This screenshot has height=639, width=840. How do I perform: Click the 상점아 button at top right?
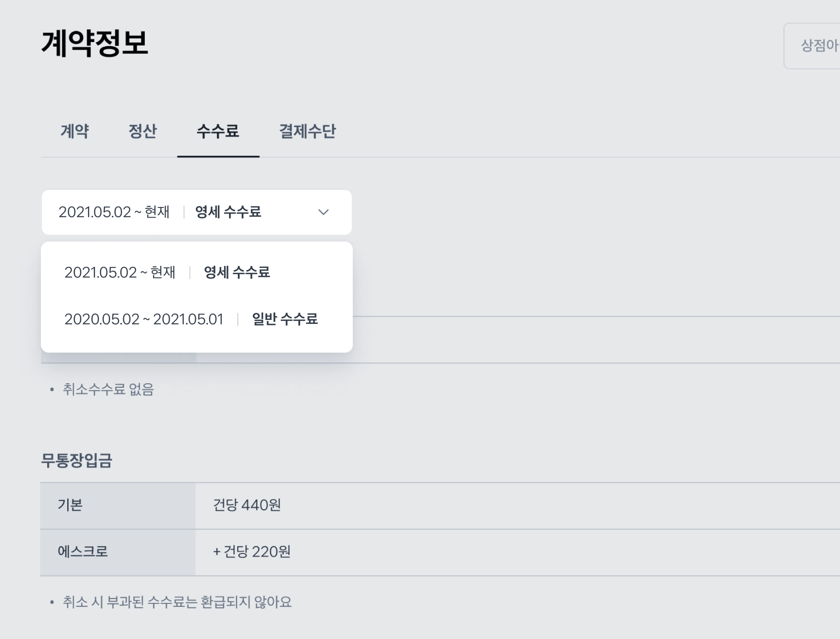pos(819,46)
